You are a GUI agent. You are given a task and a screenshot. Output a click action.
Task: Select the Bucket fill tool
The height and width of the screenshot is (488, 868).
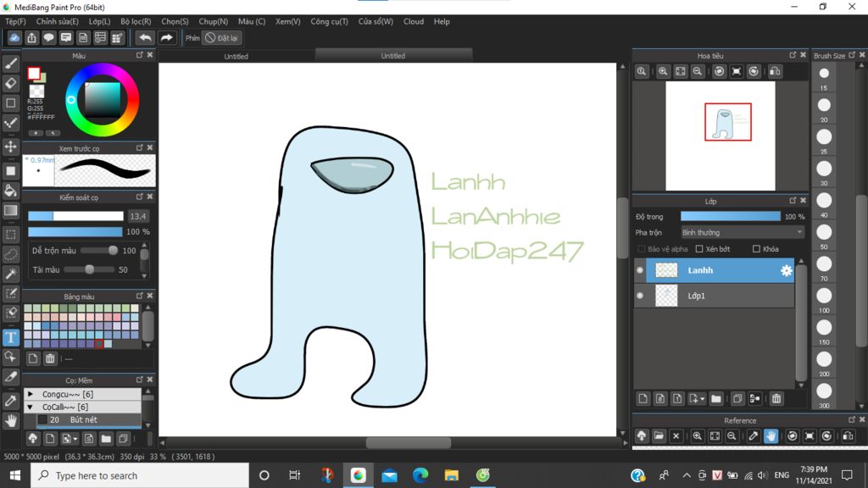coord(10,191)
